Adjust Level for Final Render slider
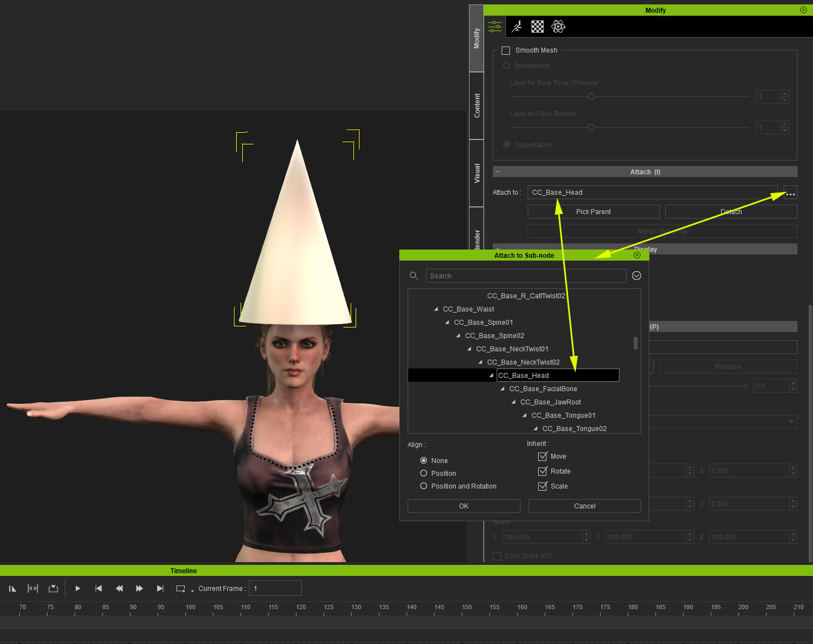The width and height of the screenshot is (813, 644). point(591,127)
